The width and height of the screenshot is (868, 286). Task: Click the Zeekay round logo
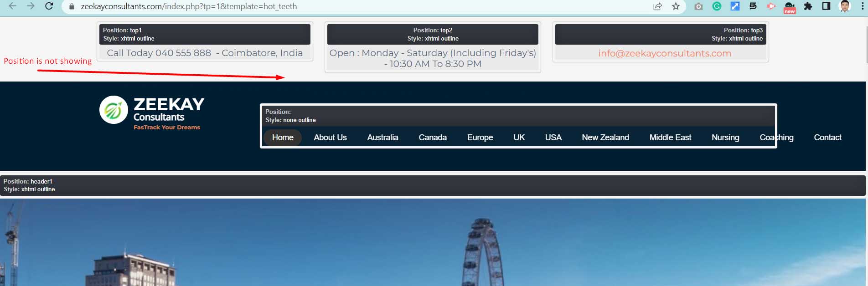tap(114, 110)
